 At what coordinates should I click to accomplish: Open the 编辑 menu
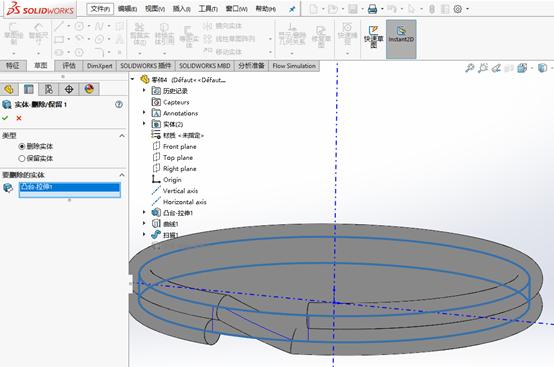(x=127, y=9)
